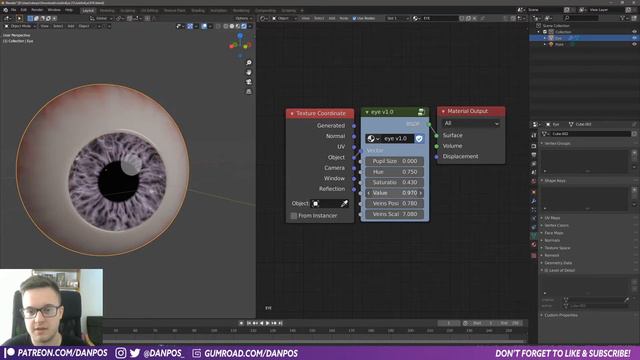Image resolution: width=640 pixels, height=360 pixels.
Task: Open the File menu
Action: pyautogui.click(x=13, y=10)
